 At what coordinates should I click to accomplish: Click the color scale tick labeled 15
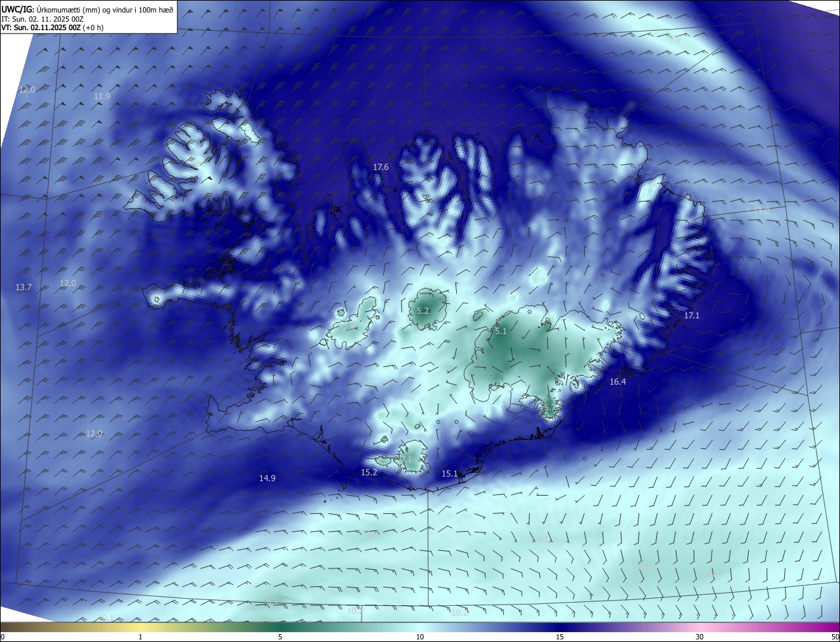(x=560, y=637)
